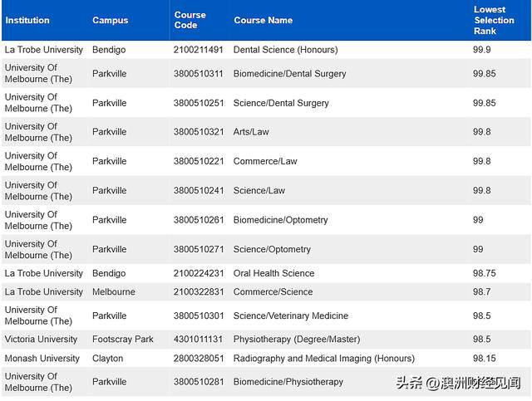
Task: Select the Radiography and Medical Imaging course
Action: pos(323,359)
